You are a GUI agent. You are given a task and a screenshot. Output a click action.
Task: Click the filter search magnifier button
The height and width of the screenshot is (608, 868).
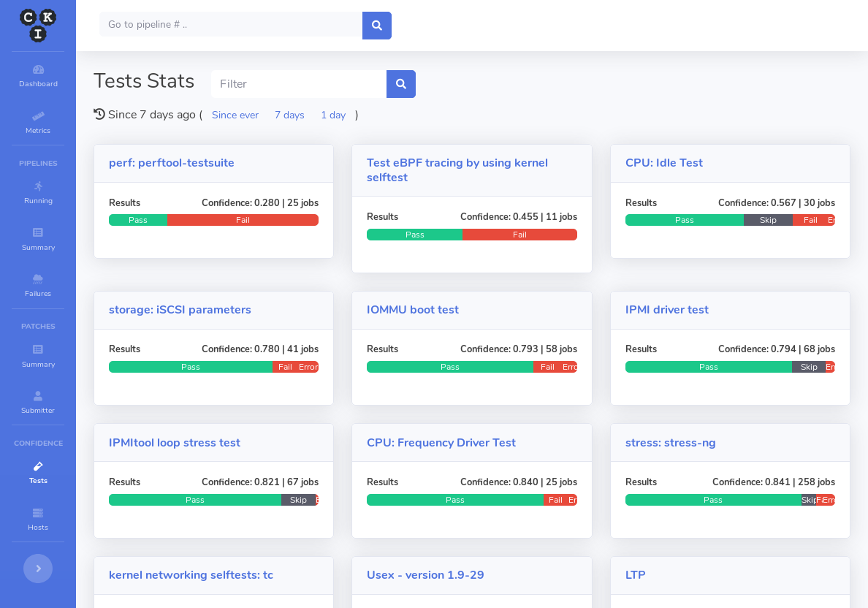tap(401, 84)
